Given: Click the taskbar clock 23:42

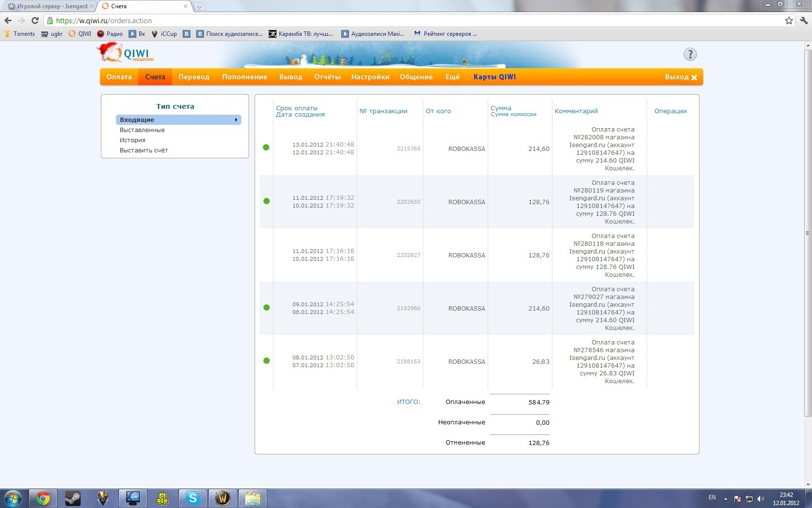Looking at the screenshot, I should (786, 495).
